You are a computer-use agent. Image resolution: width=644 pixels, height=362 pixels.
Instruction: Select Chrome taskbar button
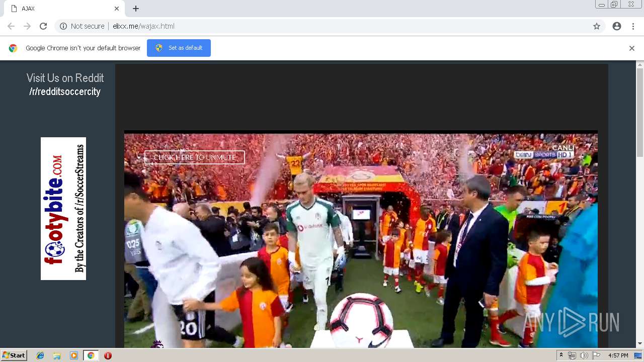coord(91,355)
